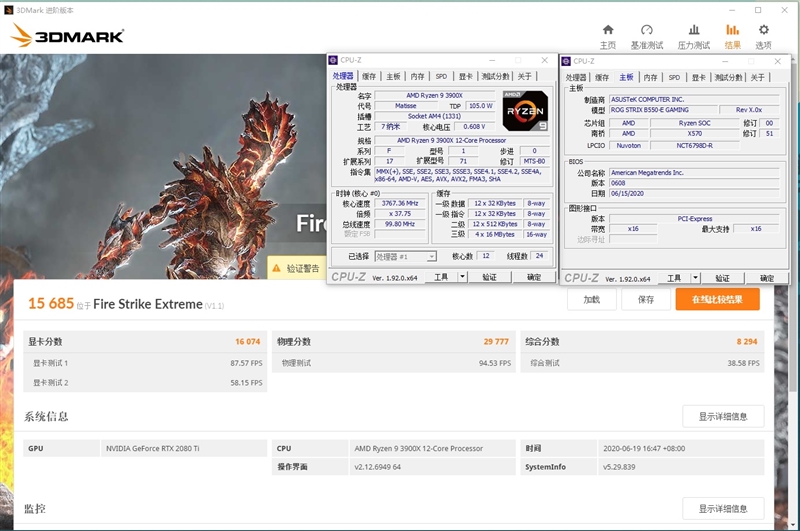
Task: Click the 3DMark title bar app icon
Action: click(x=9, y=10)
